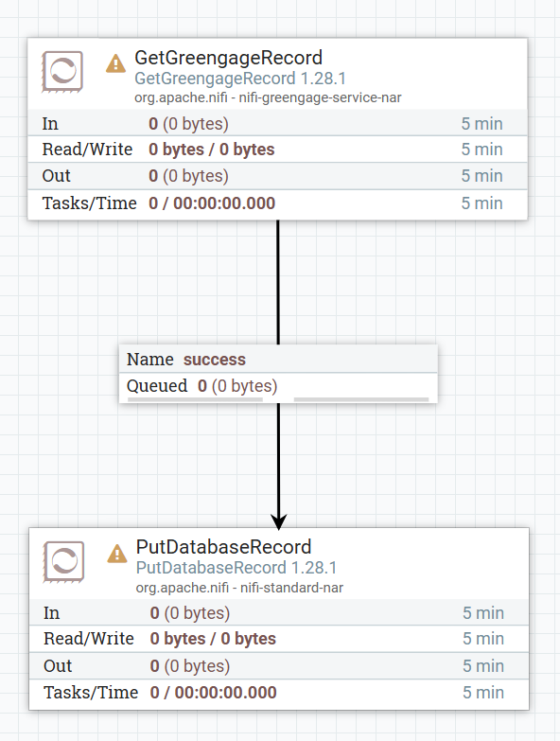560x741 pixels.
Task: Select the success connection label
Action: 215,360
